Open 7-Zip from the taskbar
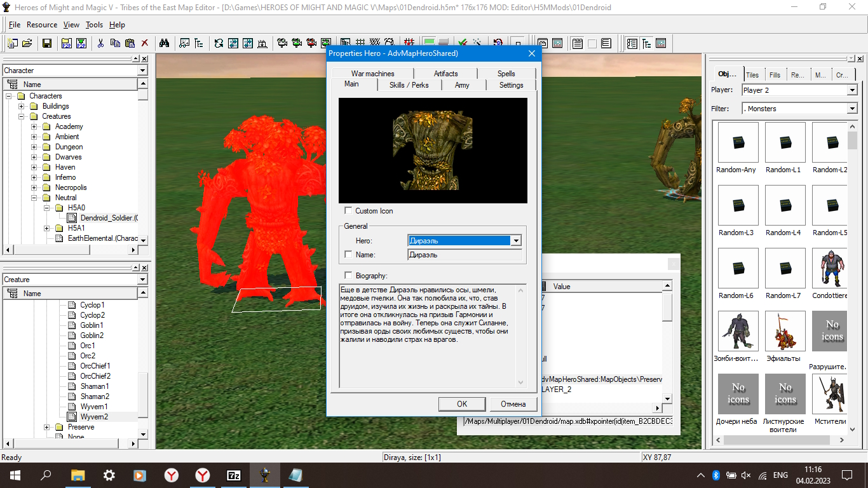The image size is (868, 488). click(x=233, y=475)
